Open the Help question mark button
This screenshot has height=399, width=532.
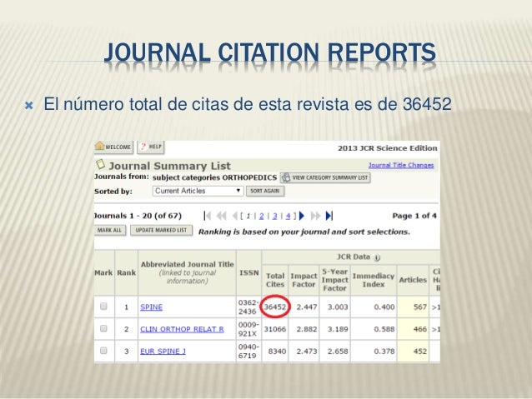click(x=151, y=147)
